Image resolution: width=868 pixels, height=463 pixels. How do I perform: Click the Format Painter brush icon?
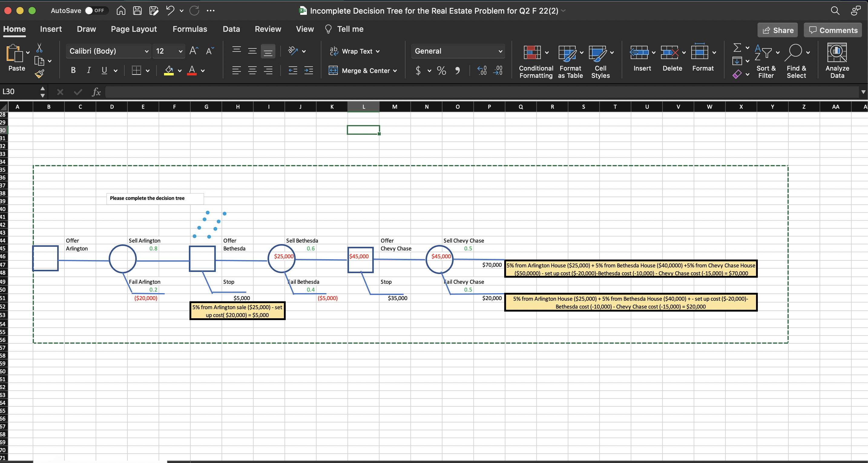(39, 74)
